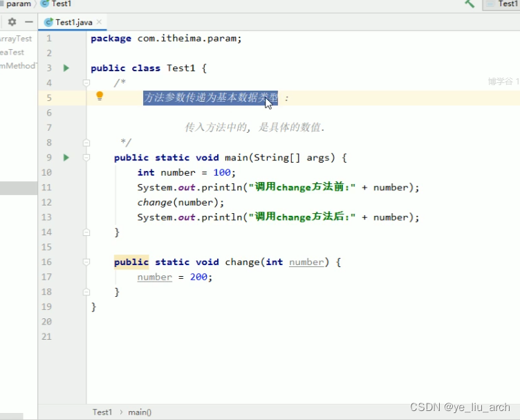520x420 pixels.
Task: Click the package com.itheima.param statement
Action: pos(166,39)
